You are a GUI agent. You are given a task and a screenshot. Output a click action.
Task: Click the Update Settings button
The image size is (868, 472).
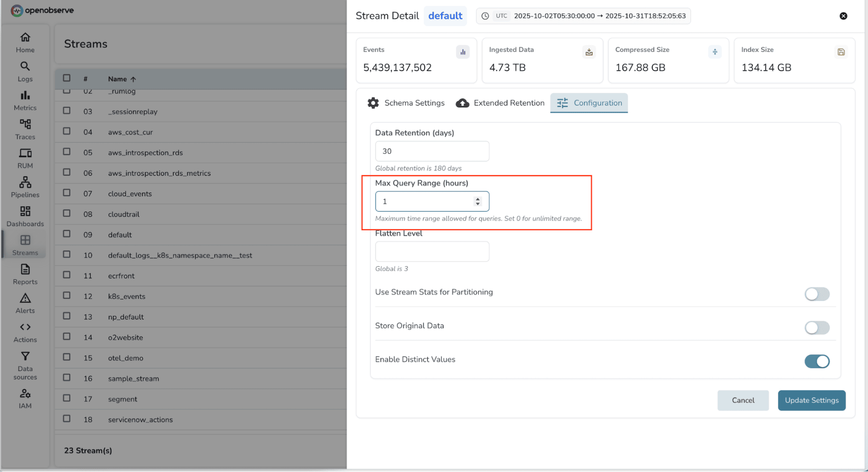[811, 400]
